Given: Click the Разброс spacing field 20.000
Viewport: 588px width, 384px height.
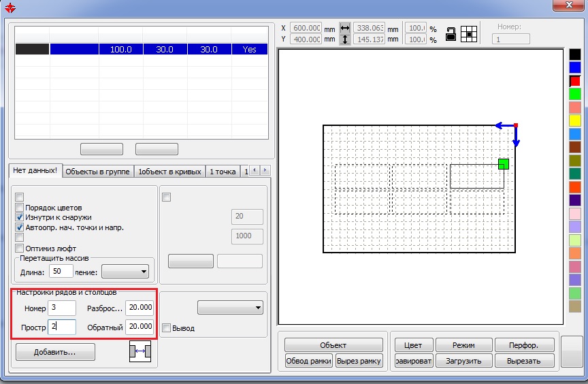Looking at the screenshot, I should (140, 308).
